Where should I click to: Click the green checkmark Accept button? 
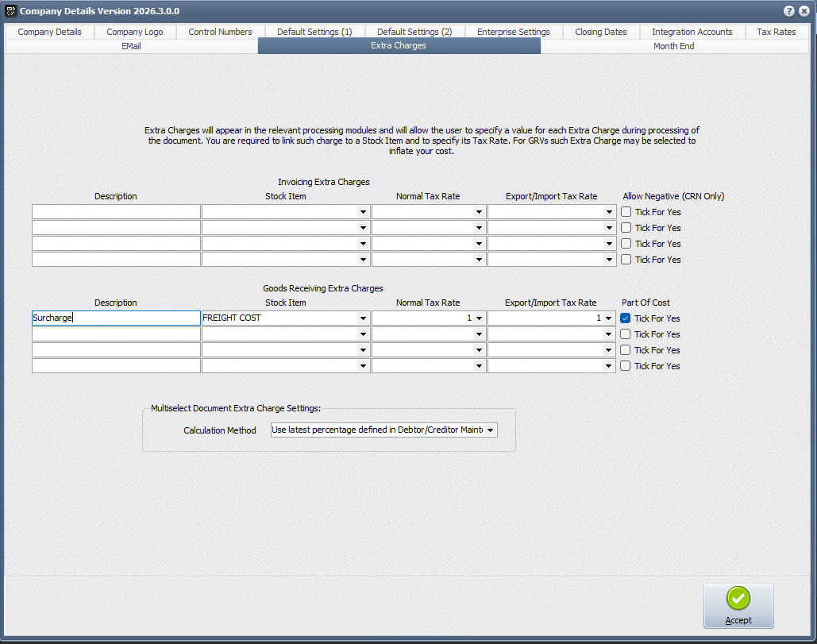click(x=738, y=606)
